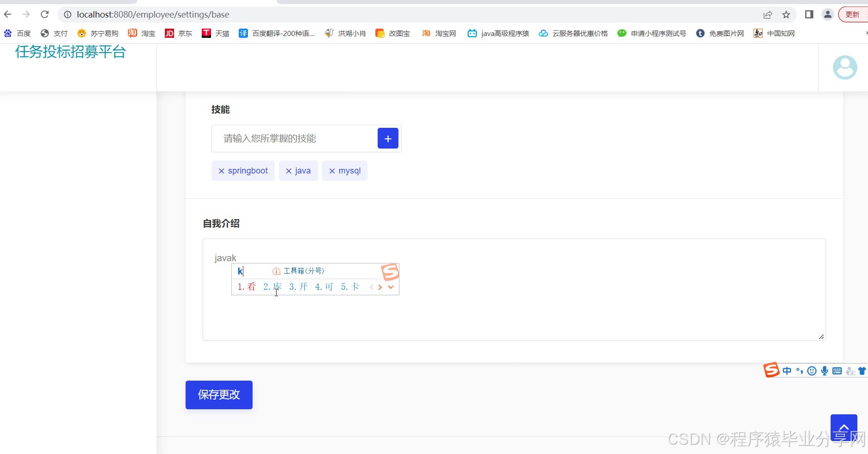868x454 pixels.
Task: Open 淘宝网 bookmark
Action: coord(439,33)
